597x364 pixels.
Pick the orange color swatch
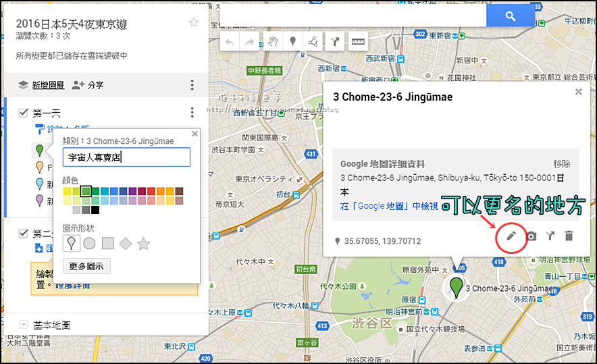[x=161, y=191]
